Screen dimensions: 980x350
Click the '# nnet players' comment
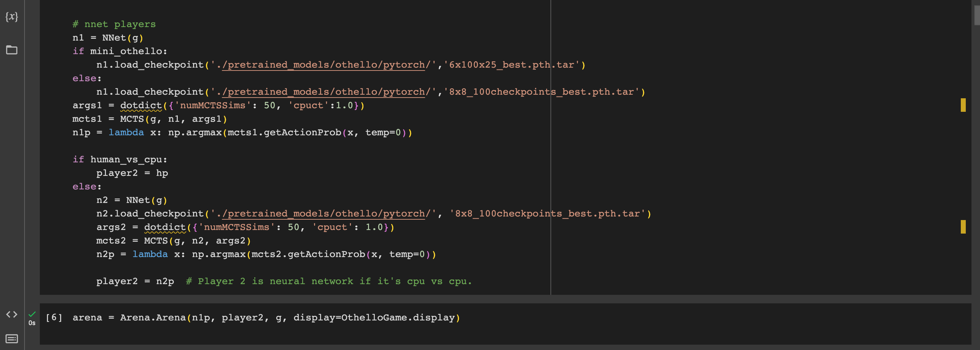click(x=114, y=24)
